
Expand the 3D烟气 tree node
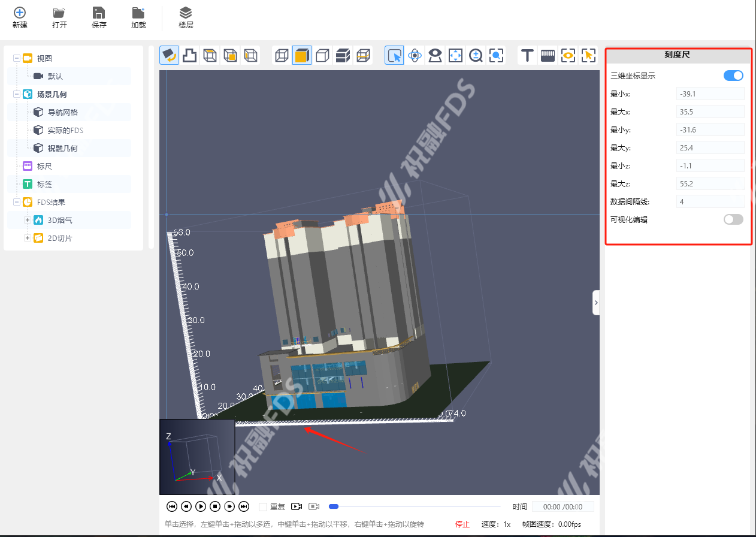[x=28, y=220]
